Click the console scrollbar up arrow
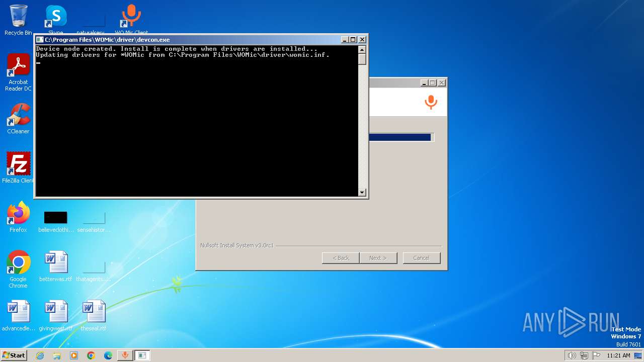The width and height of the screenshot is (644, 362). pyautogui.click(x=362, y=49)
